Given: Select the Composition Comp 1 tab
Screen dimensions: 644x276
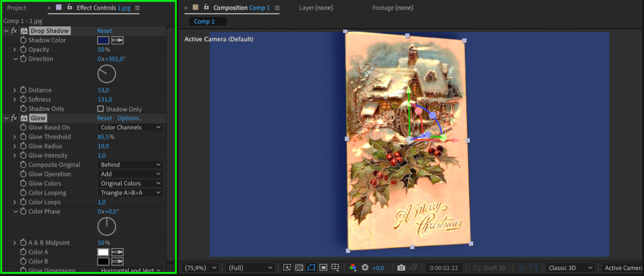Looking at the screenshot, I should point(242,8).
